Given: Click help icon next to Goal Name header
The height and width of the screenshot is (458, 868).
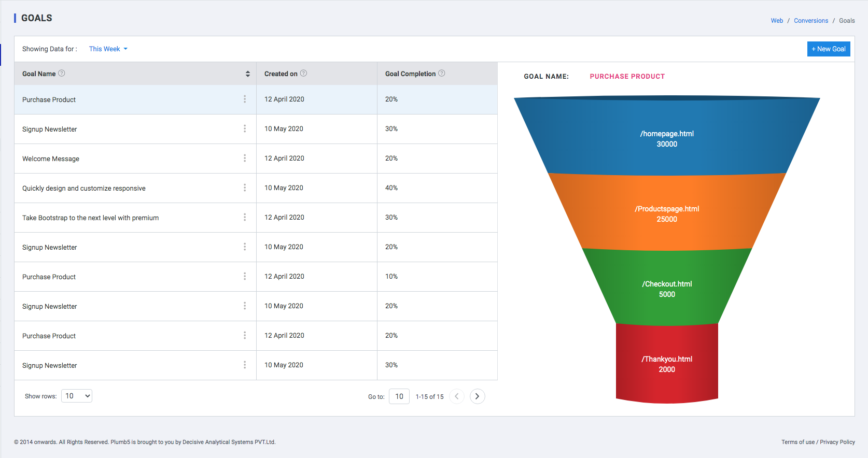Looking at the screenshot, I should pyautogui.click(x=62, y=73).
